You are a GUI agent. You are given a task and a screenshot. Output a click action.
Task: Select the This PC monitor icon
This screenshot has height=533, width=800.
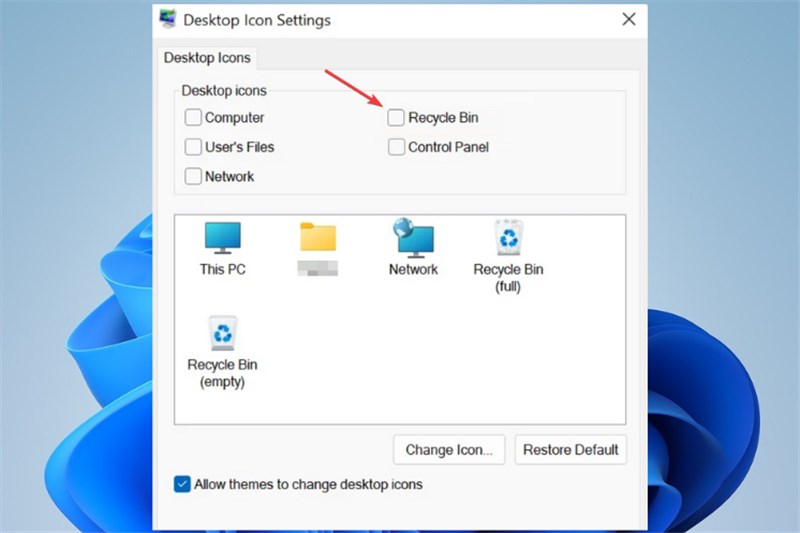click(222, 238)
